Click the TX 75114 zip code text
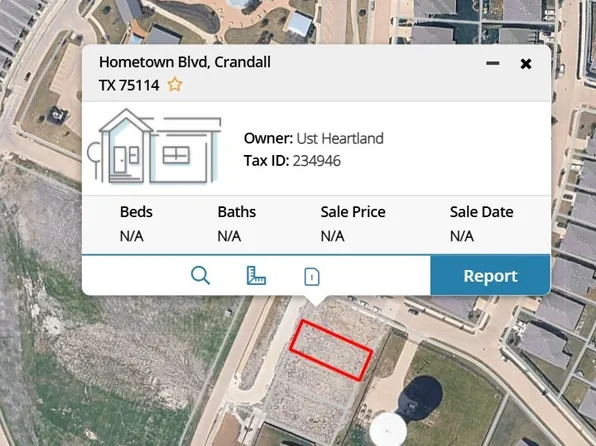The image size is (596, 446). coord(129,85)
